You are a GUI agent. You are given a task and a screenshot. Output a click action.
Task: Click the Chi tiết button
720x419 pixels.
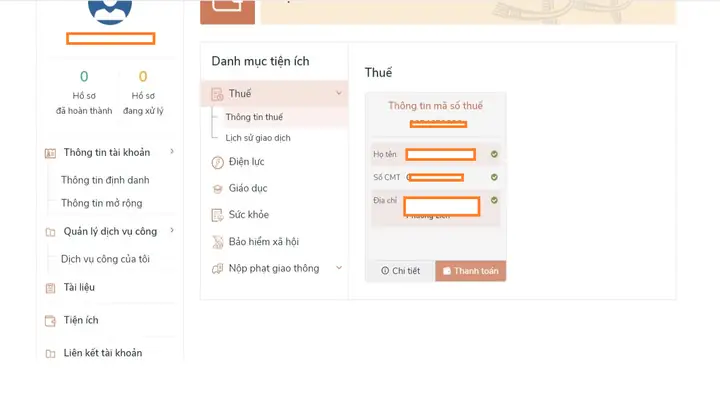click(x=400, y=271)
